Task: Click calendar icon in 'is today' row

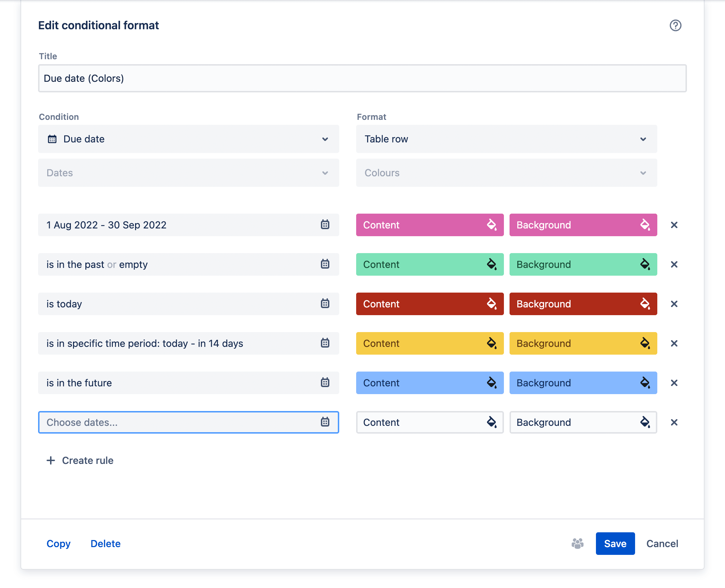Action: 325,304
